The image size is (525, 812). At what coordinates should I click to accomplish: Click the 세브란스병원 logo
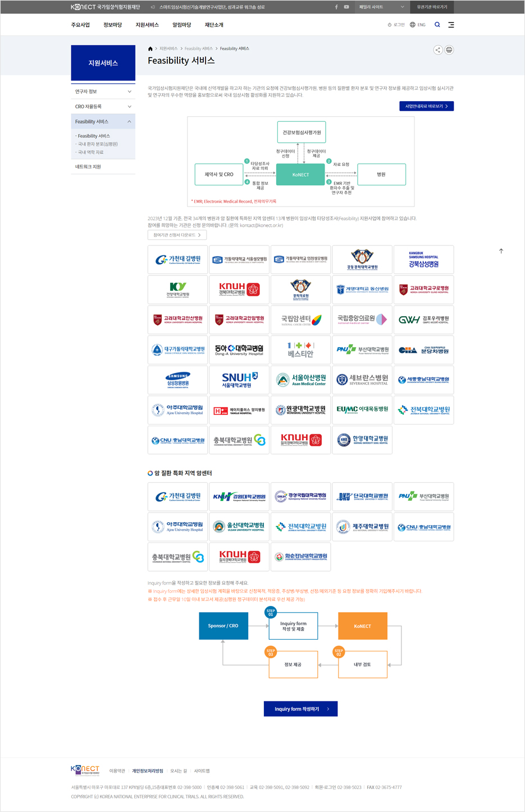click(362, 380)
